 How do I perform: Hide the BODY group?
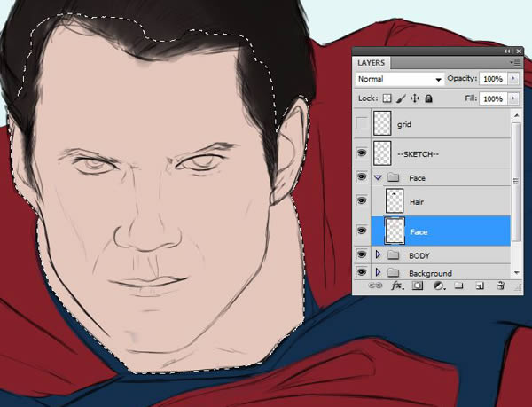point(362,254)
